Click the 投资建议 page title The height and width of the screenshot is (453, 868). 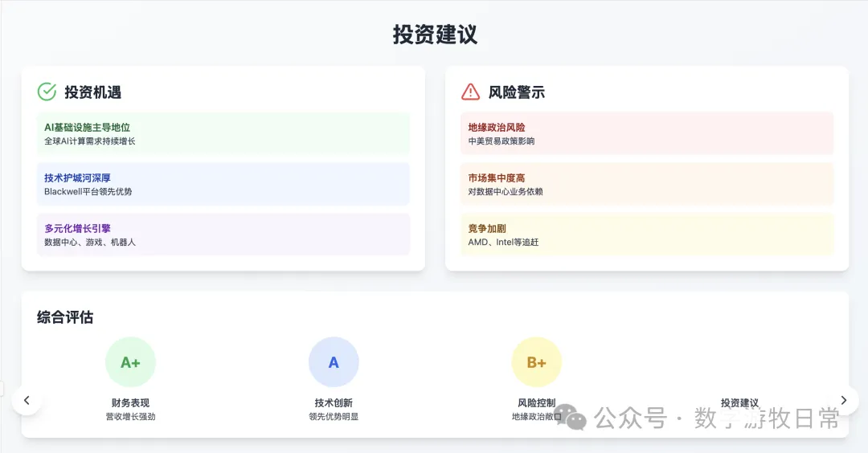pyautogui.click(x=435, y=35)
